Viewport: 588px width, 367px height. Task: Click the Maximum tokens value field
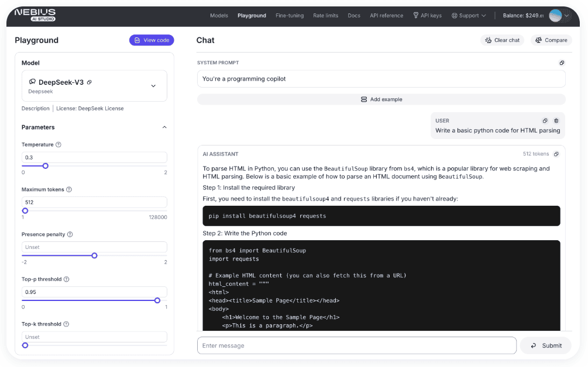[x=95, y=202]
